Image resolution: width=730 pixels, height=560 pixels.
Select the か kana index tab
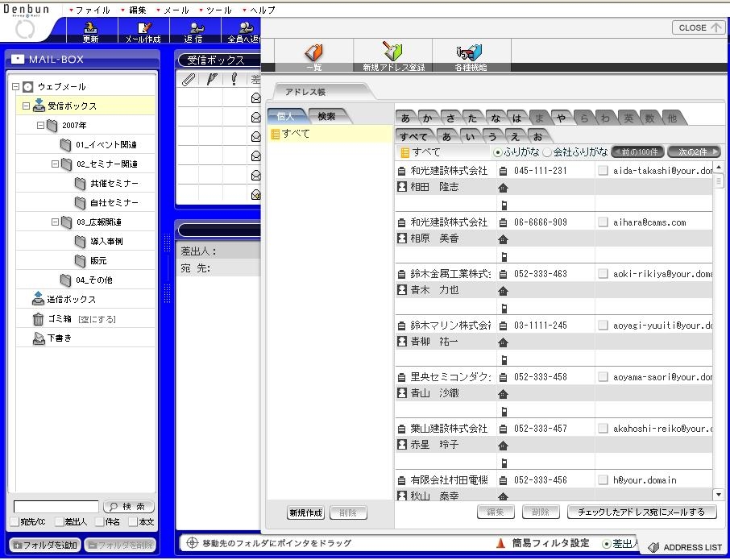[427, 118]
